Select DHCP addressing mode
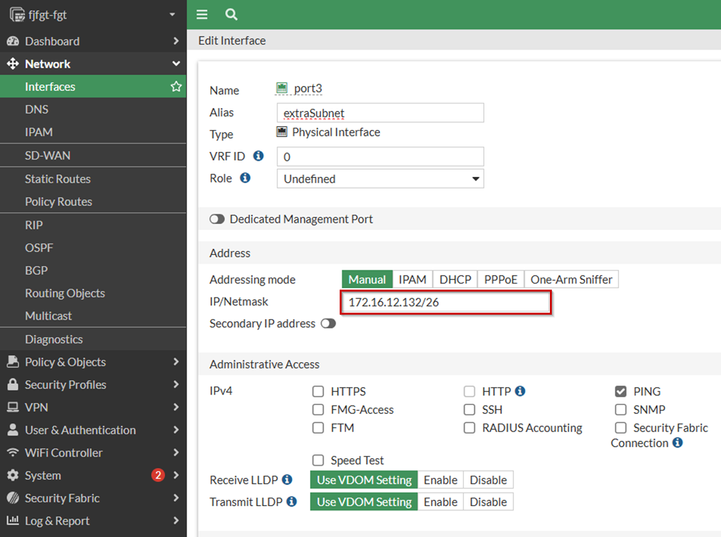 click(x=455, y=280)
